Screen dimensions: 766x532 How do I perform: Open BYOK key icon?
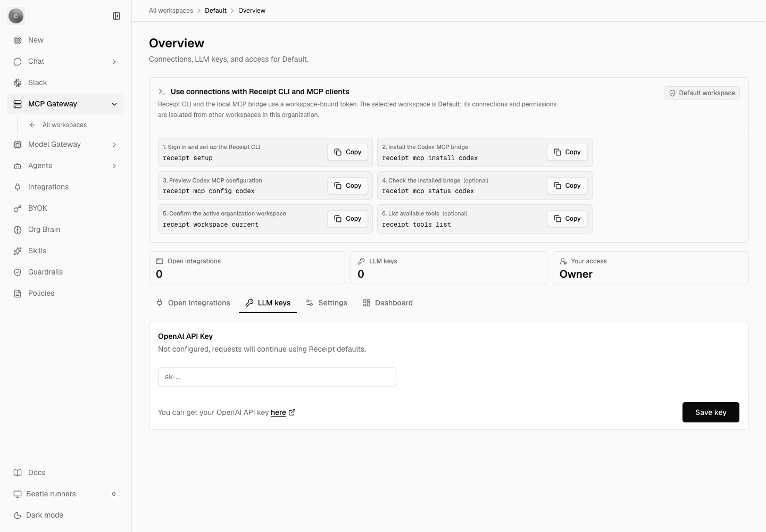click(18, 209)
